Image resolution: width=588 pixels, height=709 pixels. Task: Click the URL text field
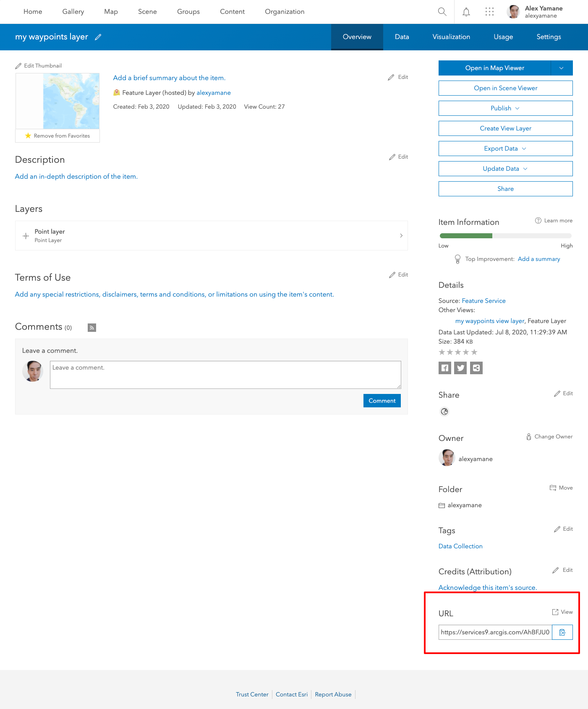click(x=495, y=632)
